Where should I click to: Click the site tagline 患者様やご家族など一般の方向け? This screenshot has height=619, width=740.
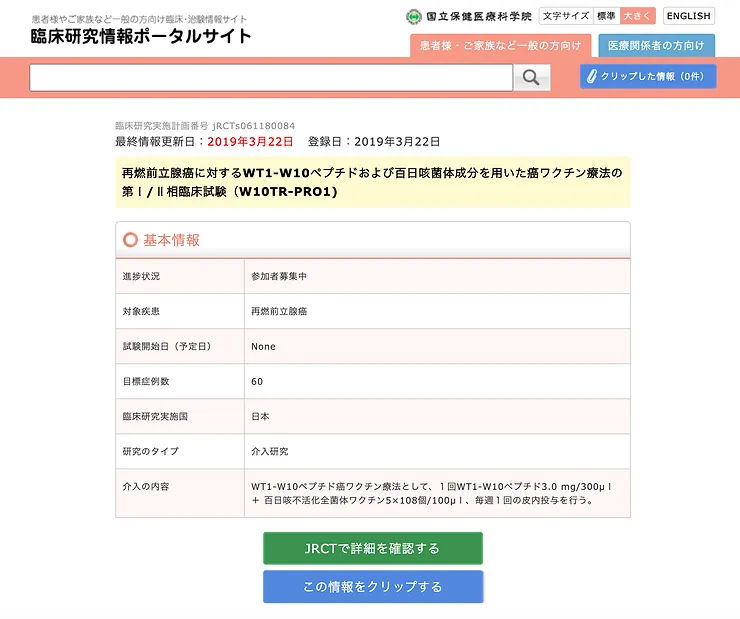point(139,19)
